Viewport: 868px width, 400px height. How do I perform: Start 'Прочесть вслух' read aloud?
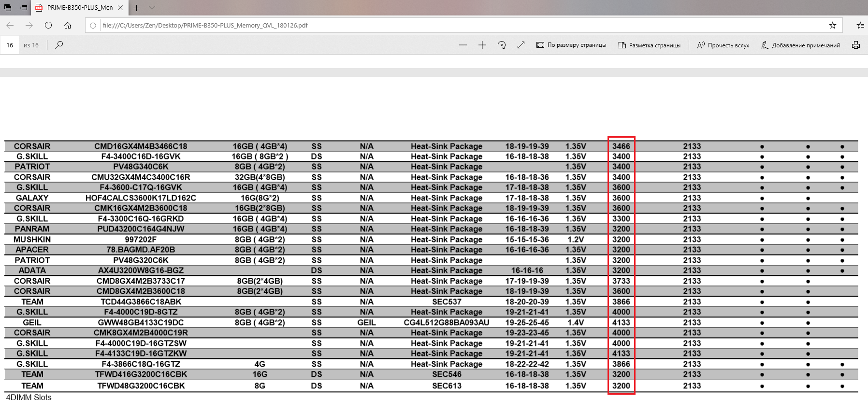tap(723, 45)
